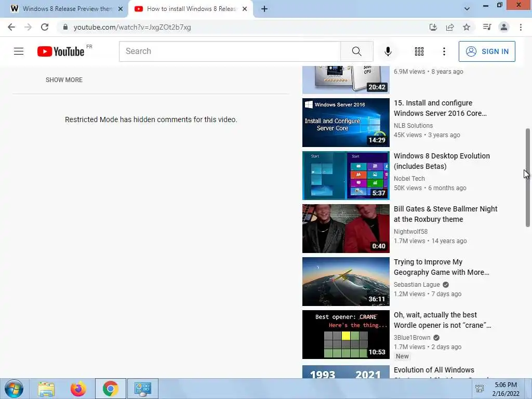Open YouTube settings three-dot menu

pyautogui.click(x=444, y=51)
